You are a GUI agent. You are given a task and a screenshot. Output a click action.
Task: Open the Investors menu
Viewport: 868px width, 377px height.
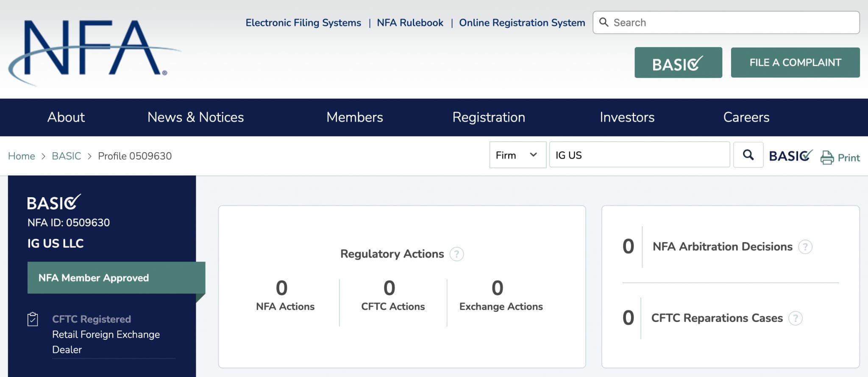[x=627, y=117]
